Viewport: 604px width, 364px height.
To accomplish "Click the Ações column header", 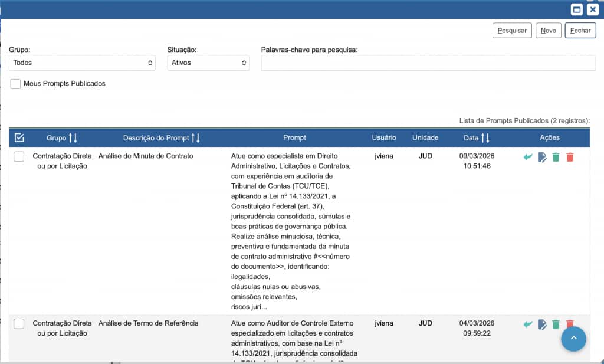I will click(549, 137).
